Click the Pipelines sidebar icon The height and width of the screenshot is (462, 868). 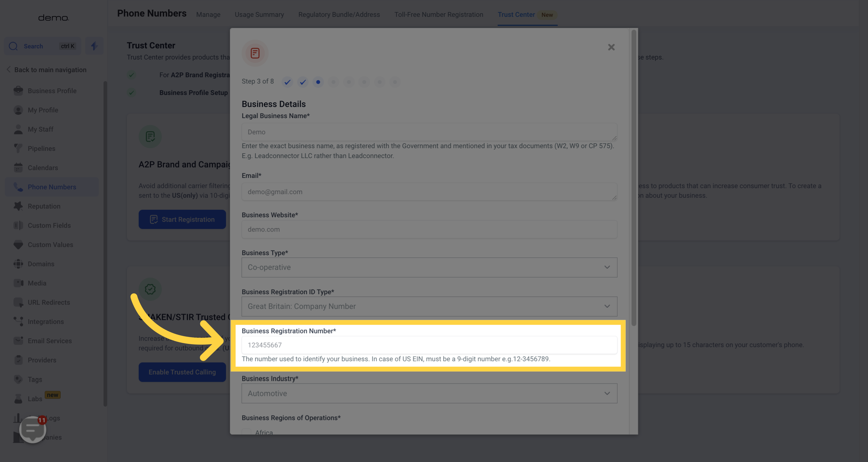(x=18, y=148)
